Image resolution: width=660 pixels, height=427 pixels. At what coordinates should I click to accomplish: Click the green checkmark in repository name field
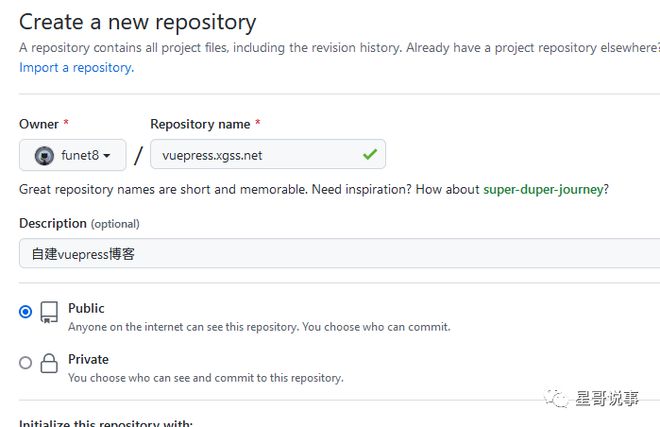pyautogui.click(x=370, y=155)
